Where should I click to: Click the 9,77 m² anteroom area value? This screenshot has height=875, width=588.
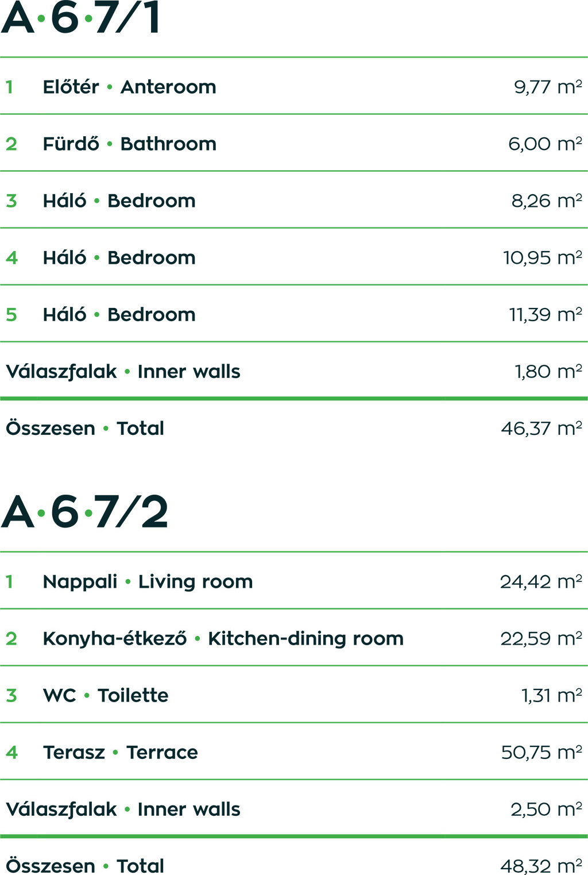pyautogui.click(x=547, y=87)
